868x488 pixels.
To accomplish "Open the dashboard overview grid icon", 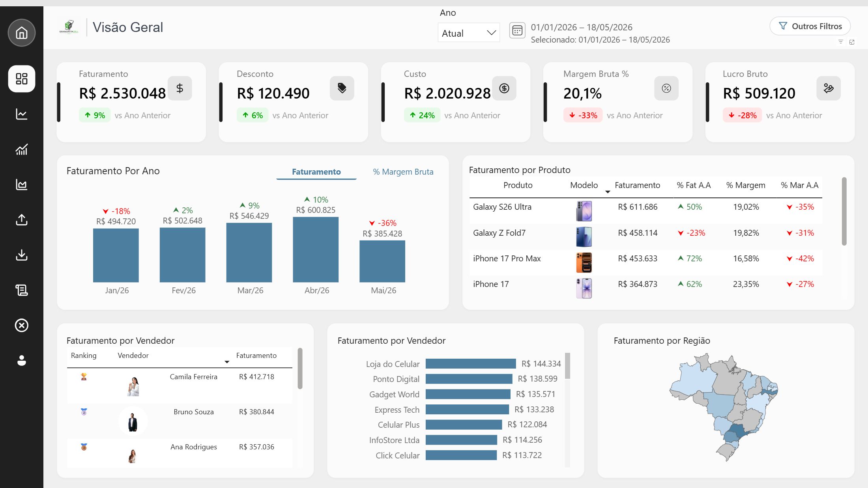I will tap(22, 79).
